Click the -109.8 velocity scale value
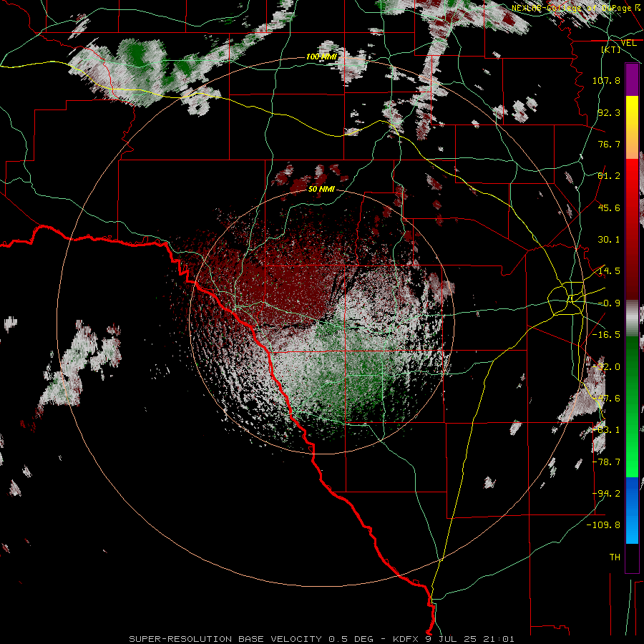 click(x=604, y=525)
